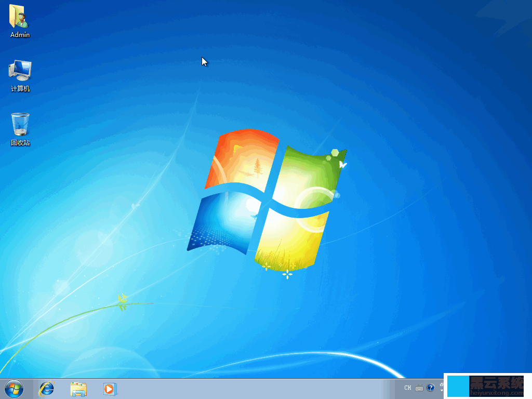
Task: Click the keyboard layout icon in the tray
Action: coord(419,388)
